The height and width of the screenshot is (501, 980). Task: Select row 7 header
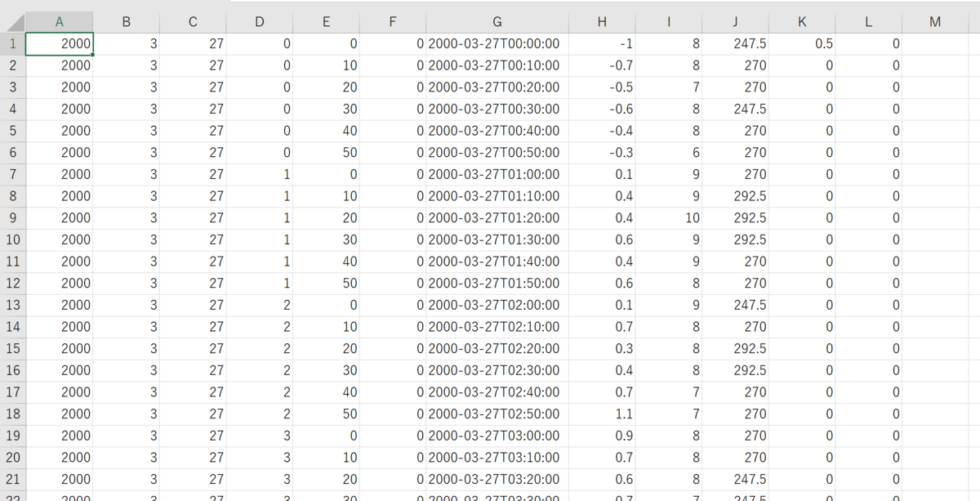coord(12,174)
